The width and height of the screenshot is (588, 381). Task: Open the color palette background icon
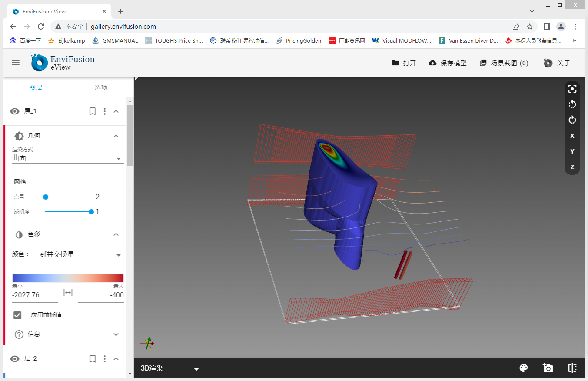coord(524,368)
